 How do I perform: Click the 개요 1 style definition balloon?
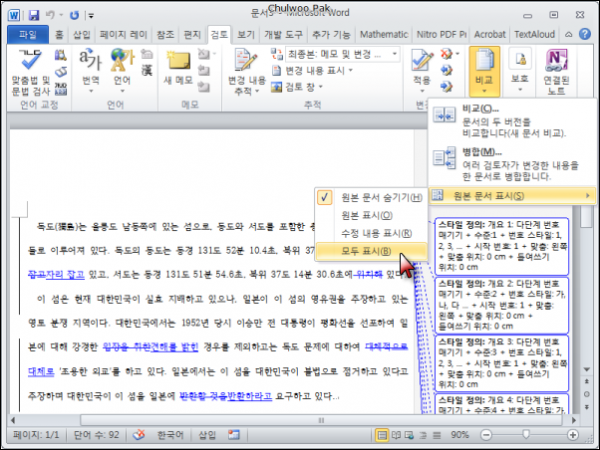[x=502, y=246]
